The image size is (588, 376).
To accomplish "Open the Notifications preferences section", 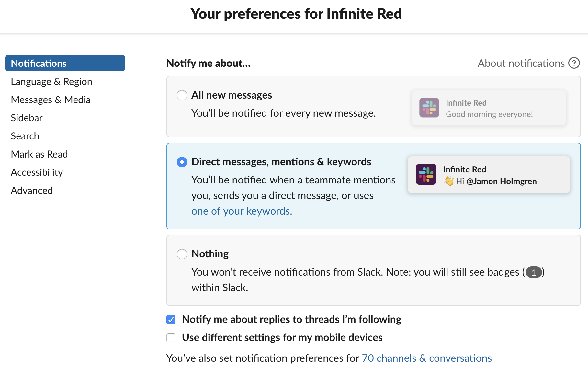I will (x=65, y=63).
